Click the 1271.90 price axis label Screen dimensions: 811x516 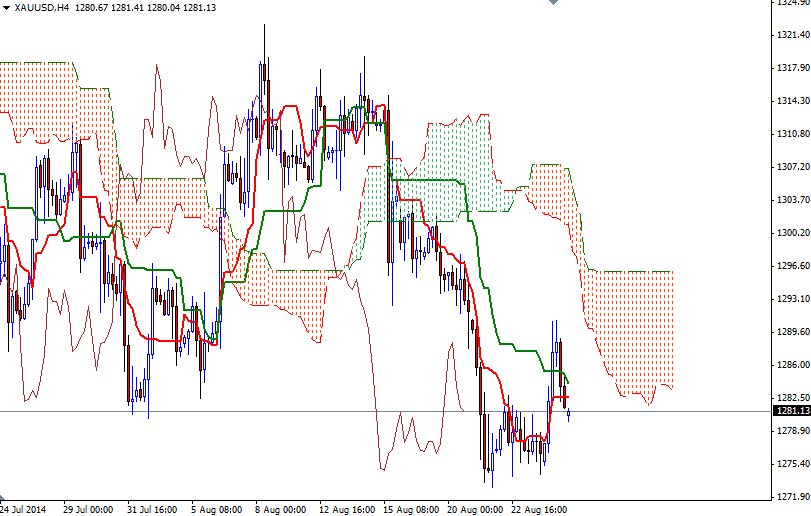click(792, 497)
